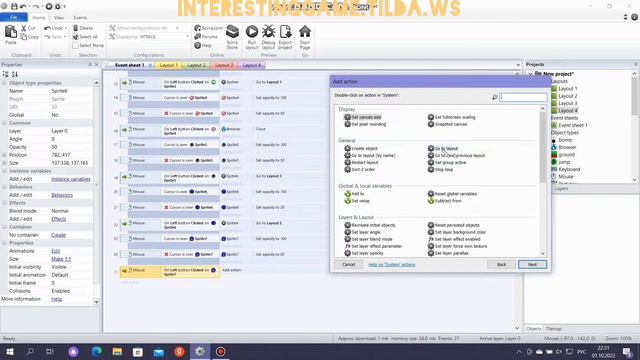Select the 'Snapshot canvas' action
This screenshot has width=640, height=360.
coord(447,124)
